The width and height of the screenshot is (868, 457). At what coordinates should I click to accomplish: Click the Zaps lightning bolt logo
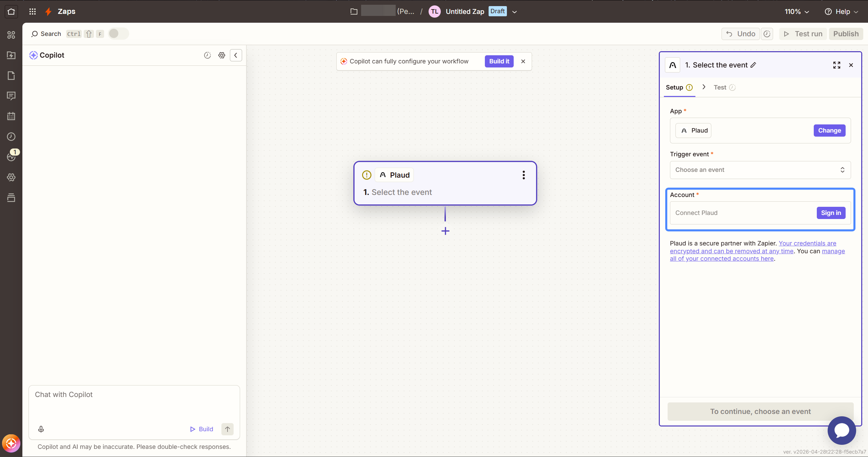coord(48,12)
